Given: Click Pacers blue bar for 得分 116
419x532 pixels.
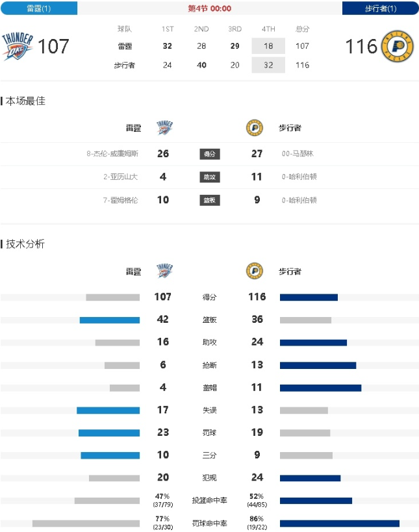Looking at the screenshot, I should (309, 298).
